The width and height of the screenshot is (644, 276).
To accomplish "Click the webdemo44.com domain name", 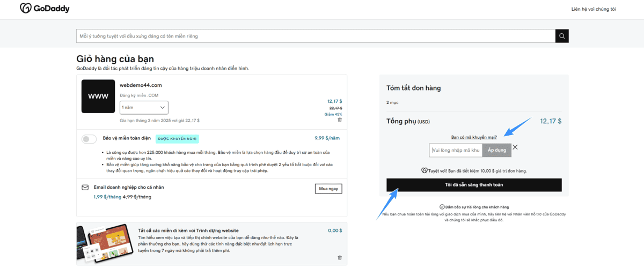I will [x=141, y=85].
